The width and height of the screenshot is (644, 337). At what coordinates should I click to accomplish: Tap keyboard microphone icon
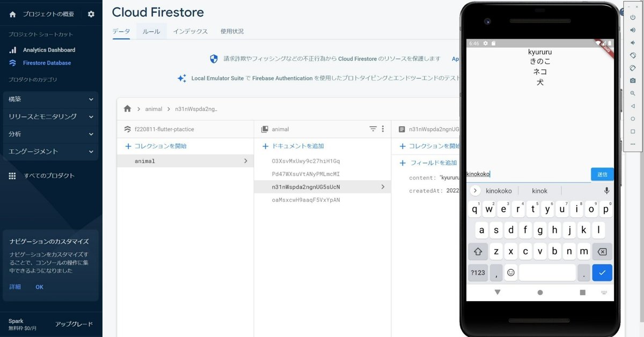(x=607, y=191)
